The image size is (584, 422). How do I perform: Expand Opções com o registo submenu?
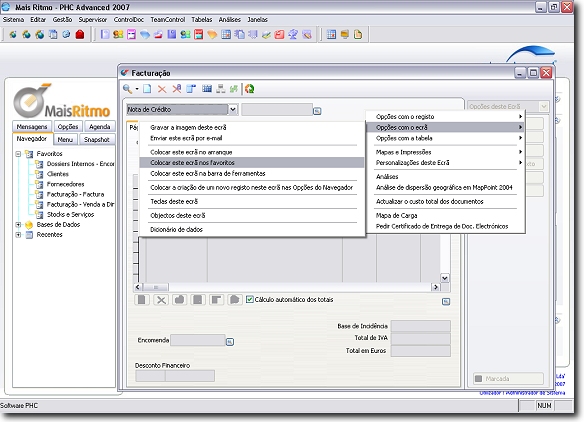coord(445,117)
